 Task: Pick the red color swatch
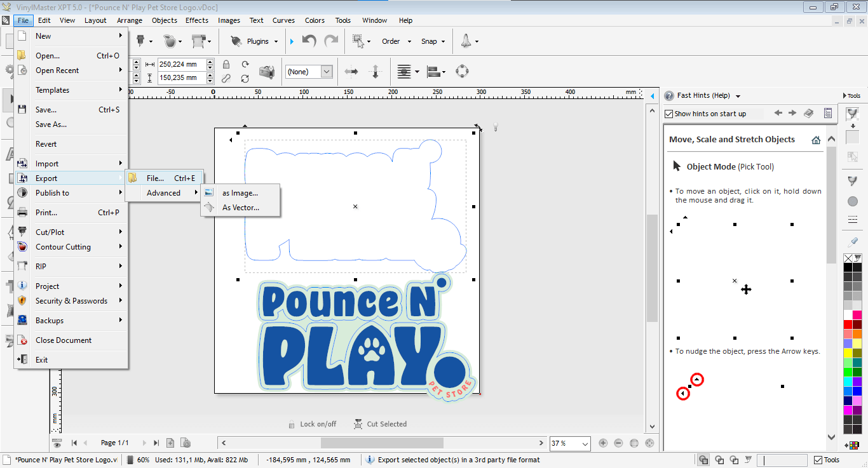pyautogui.click(x=848, y=324)
